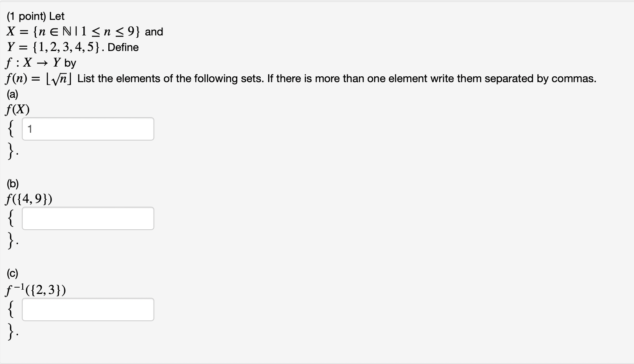Click the answer box for part (a)
634x364 pixels.
(88, 128)
